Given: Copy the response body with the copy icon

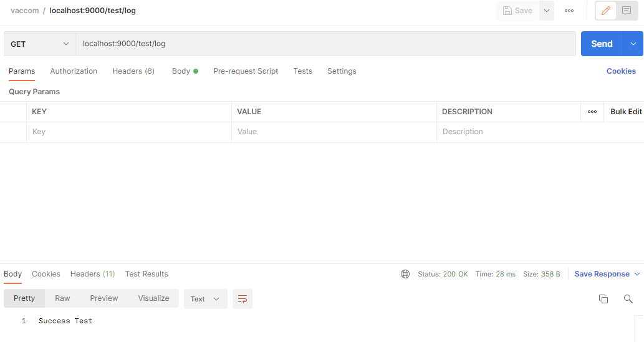Looking at the screenshot, I should (x=603, y=299).
